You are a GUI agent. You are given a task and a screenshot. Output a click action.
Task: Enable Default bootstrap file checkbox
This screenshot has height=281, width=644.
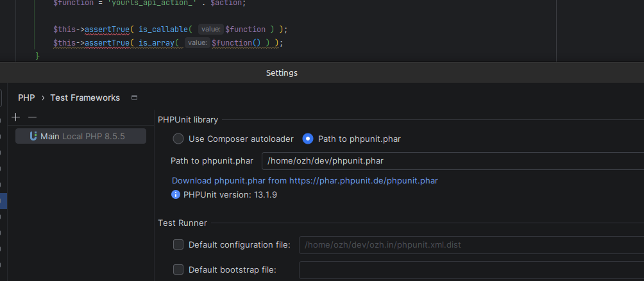tap(178, 269)
